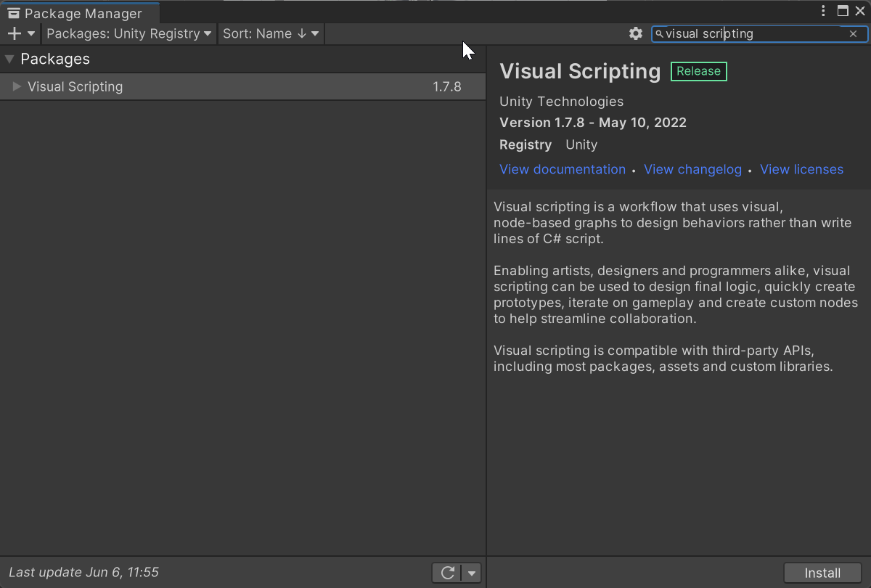Expand the Visual Scripting package versions

coord(17,86)
